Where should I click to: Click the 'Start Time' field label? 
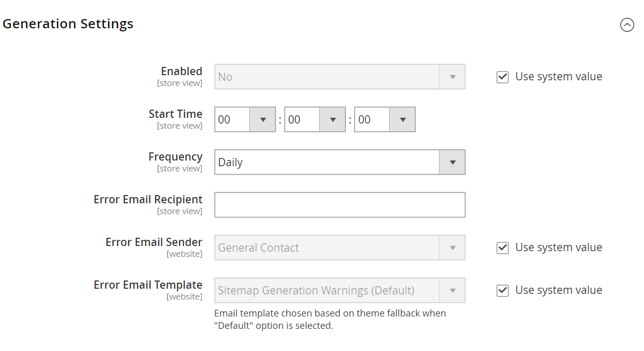175,114
